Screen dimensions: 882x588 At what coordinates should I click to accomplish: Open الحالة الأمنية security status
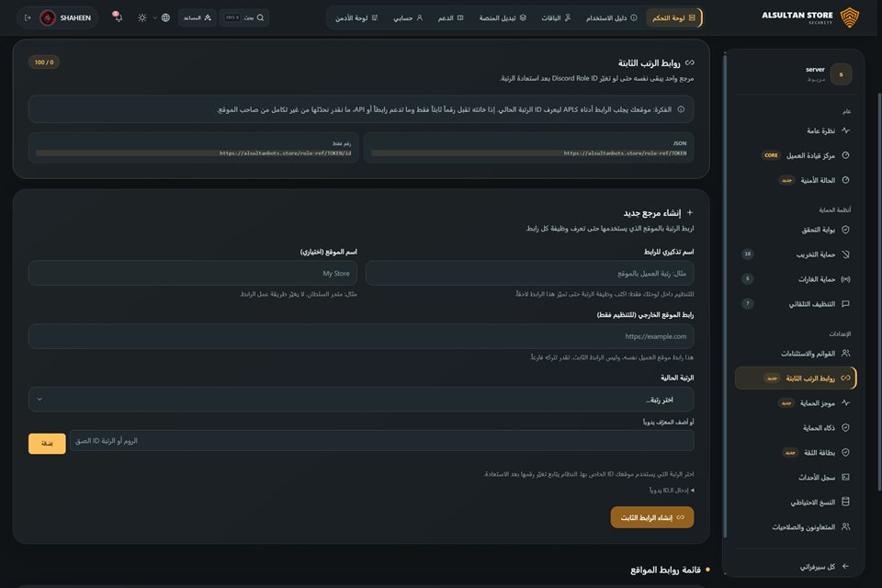coord(796,180)
